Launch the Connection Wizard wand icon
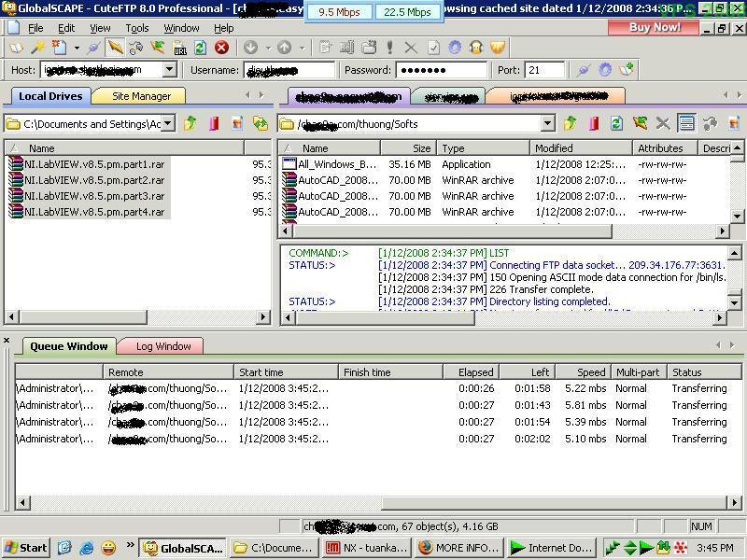The width and height of the screenshot is (747, 560). click(37, 48)
